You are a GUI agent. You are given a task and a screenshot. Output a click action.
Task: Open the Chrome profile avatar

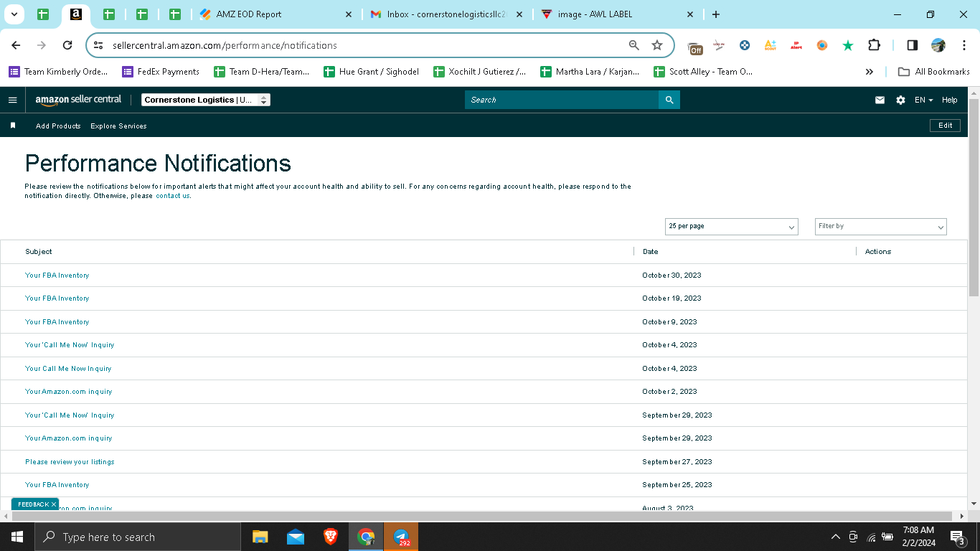click(938, 45)
